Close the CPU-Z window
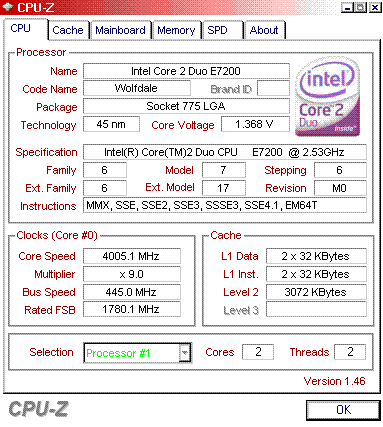The width and height of the screenshot is (383, 427). click(375, 7)
